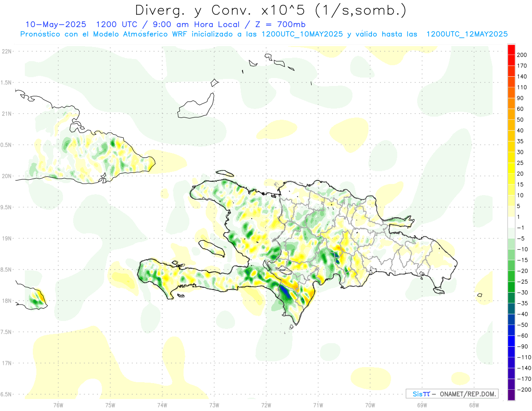The image size is (532, 411).
Task: Click the '20N' latitude axis label
Action: tap(7, 176)
